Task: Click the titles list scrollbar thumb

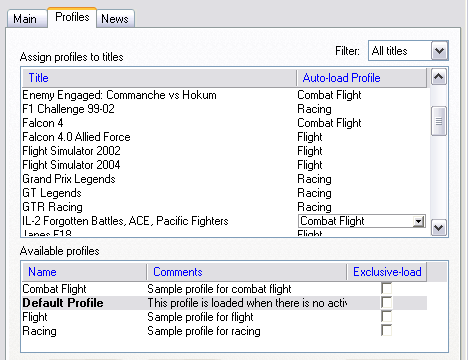Action: click(439, 121)
